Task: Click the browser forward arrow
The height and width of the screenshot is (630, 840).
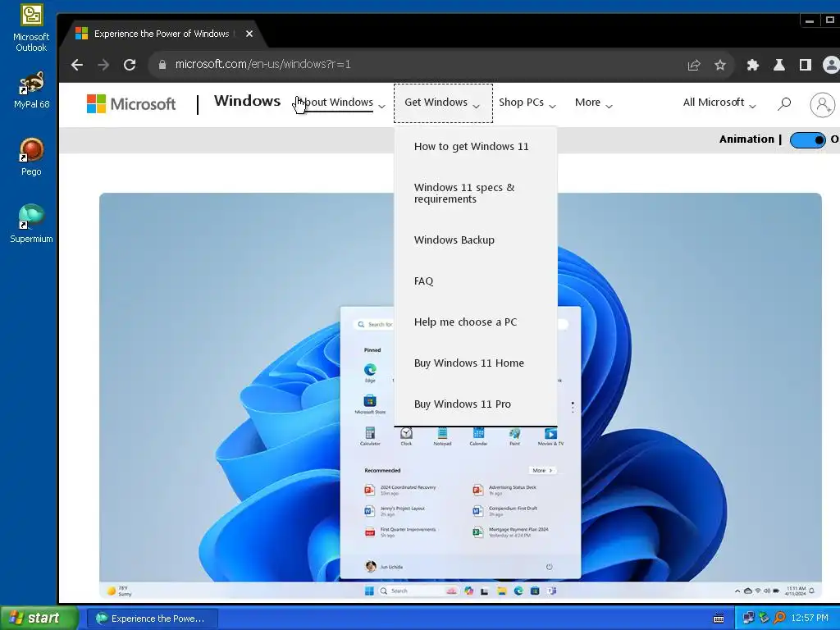Action: pyautogui.click(x=103, y=65)
